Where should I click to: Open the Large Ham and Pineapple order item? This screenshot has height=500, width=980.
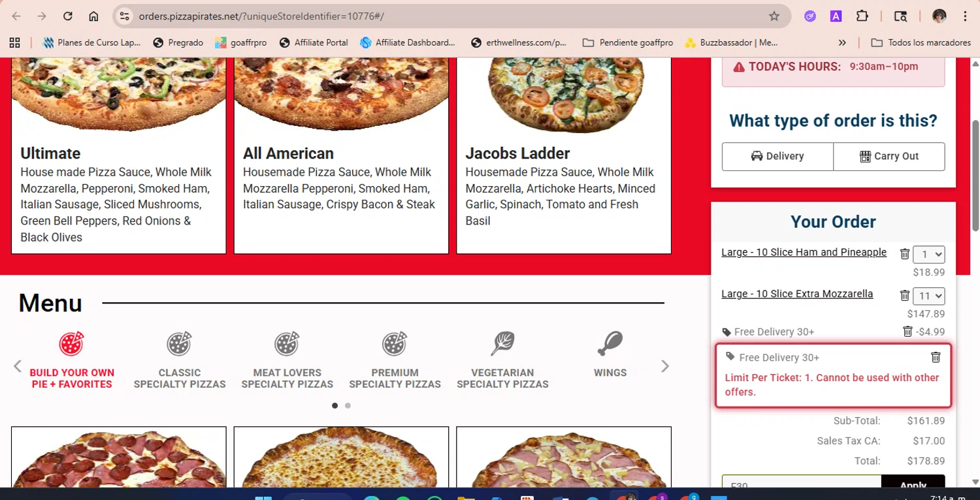pos(804,252)
